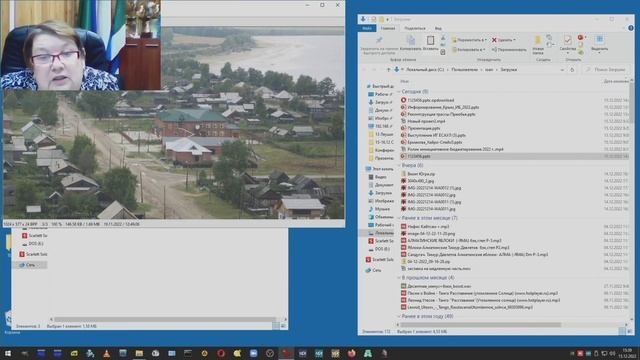Switch to the Главная ribbon tab
The width and height of the screenshot is (640, 360).
point(388,28)
